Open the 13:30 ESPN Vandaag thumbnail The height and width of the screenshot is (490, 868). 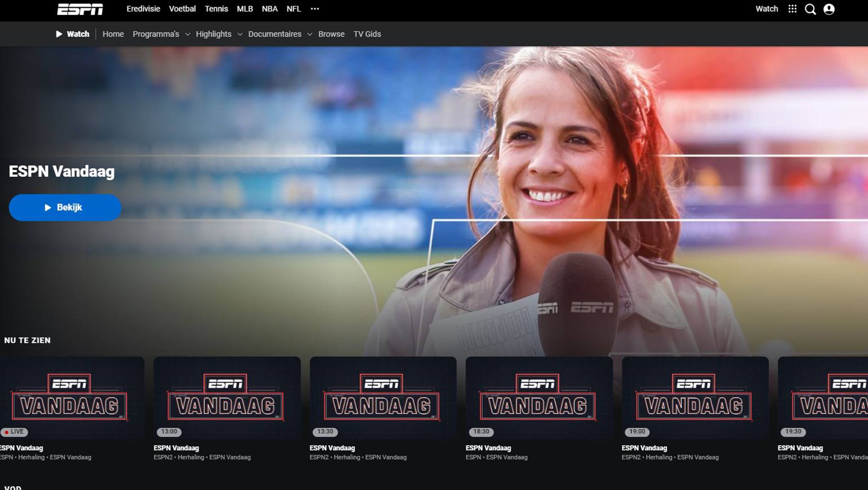383,398
